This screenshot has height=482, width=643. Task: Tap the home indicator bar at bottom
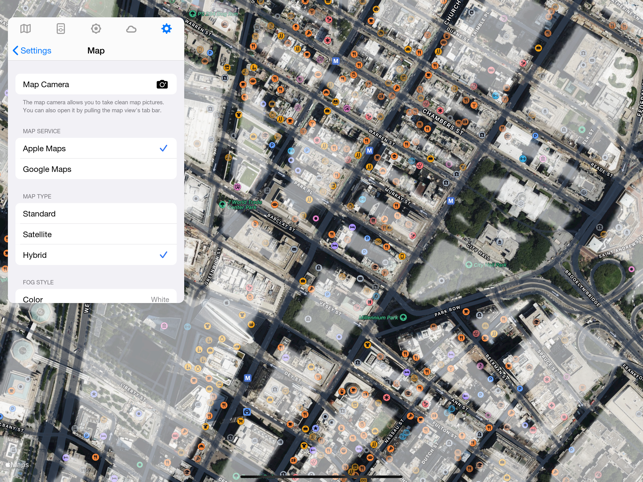pyautogui.click(x=321, y=477)
